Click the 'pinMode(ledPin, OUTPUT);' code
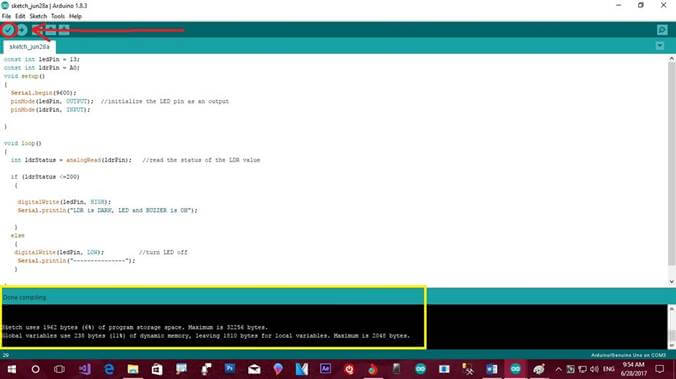The height and width of the screenshot is (379, 676). pyautogui.click(x=52, y=101)
